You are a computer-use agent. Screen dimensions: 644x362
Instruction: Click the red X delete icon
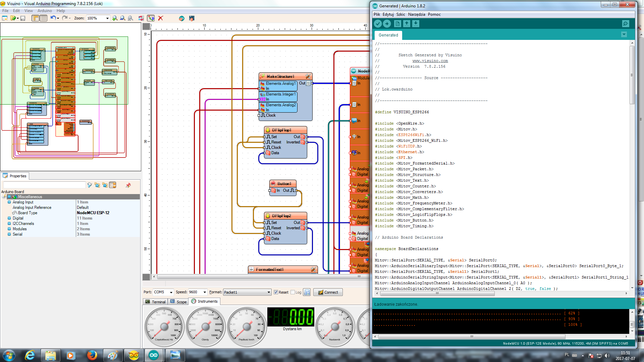[161, 18]
